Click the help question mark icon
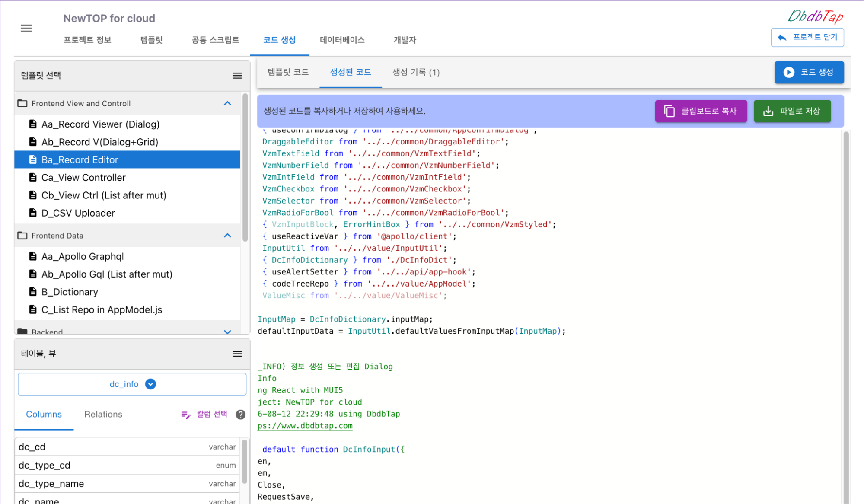Image resolution: width=864 pixels, height=504 pixels. (x=241, y=415)
